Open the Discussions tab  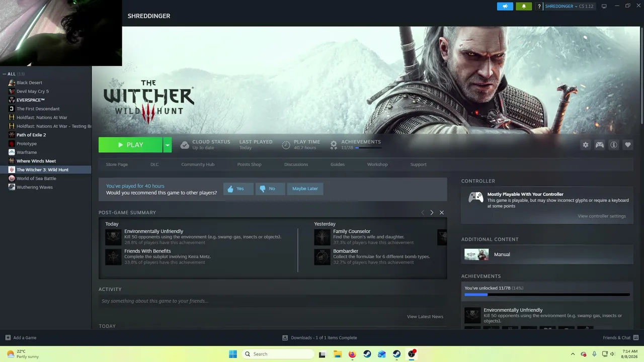[x=296, y=164]
